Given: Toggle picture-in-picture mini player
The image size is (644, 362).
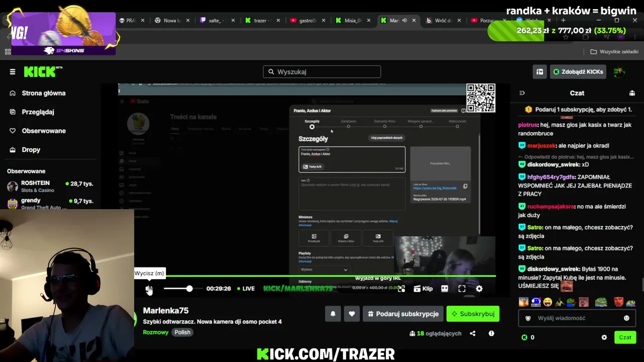Looking at the screenshot, I should (401, 289).
